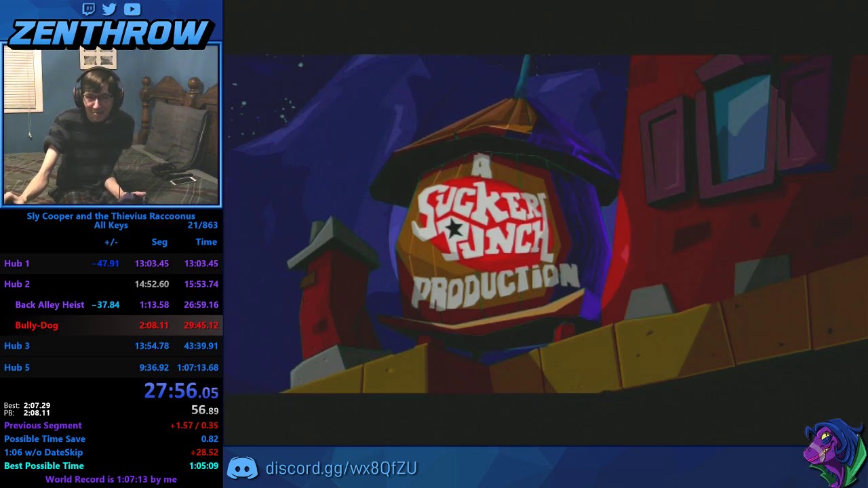Click Bully-Dog split time 29:45.12

pos(201,325)
